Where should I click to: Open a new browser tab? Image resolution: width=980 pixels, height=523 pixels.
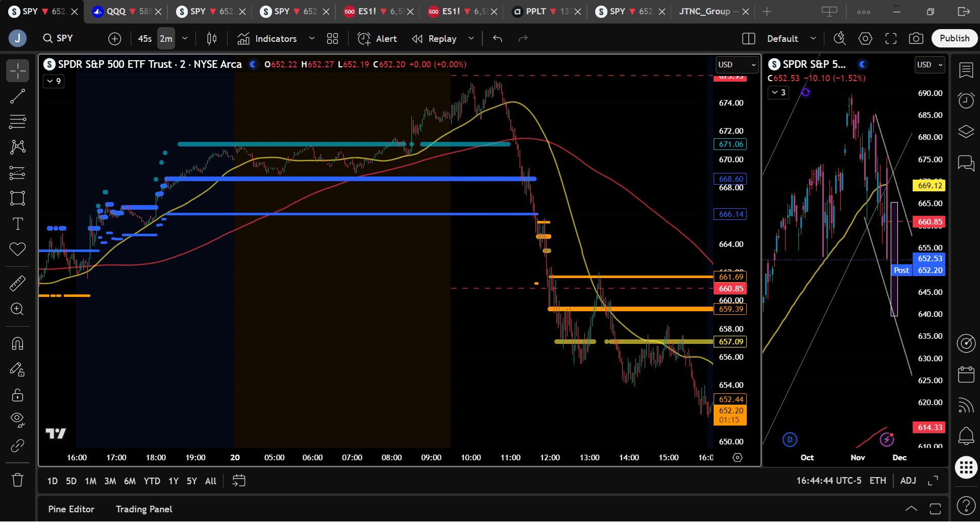767,11
